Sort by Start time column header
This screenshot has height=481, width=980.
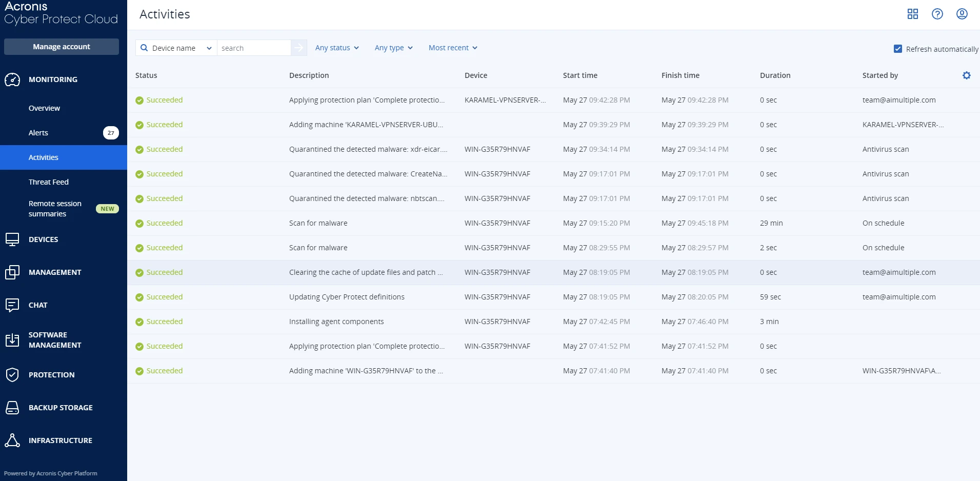click(x=580, y=75)
